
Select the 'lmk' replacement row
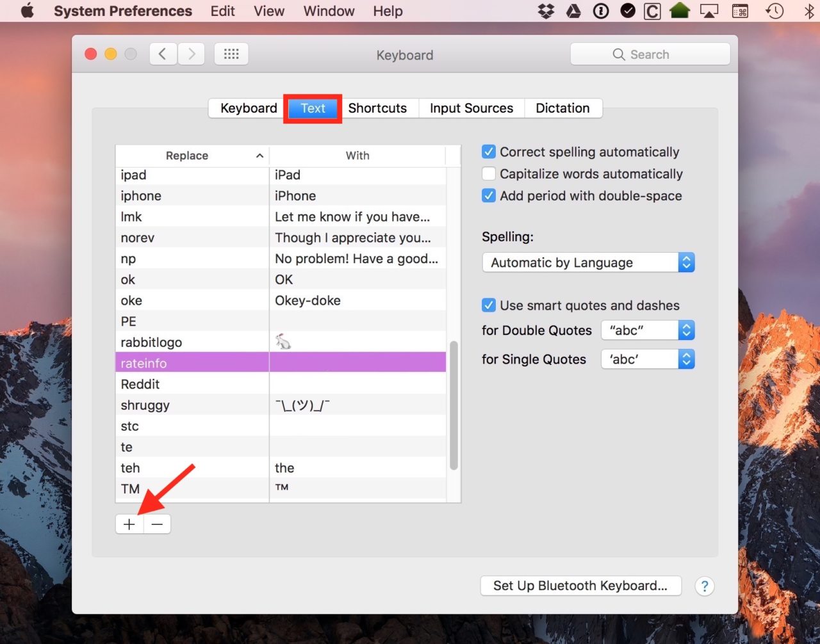pyautogui.click(x=281, y=216)
